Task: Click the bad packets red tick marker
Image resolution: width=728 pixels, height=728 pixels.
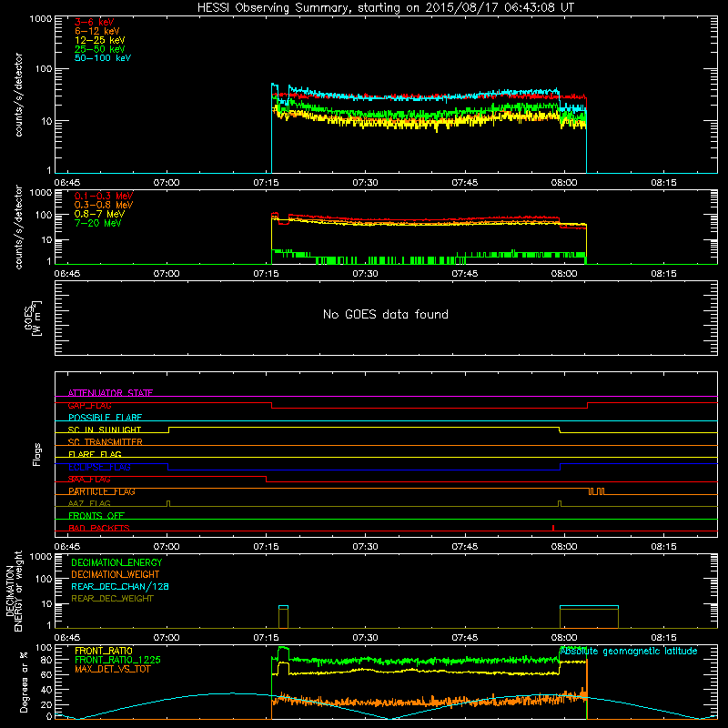Action: [x=553, y=528]
